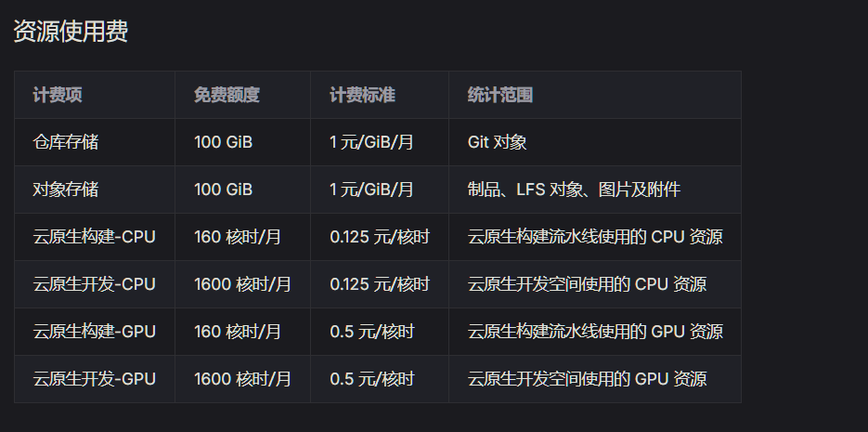Click 0.5 元/核时 price in 云原生构建-GPU row
Viewport: 868px width, 432px height.
click(x=372, y=332)
